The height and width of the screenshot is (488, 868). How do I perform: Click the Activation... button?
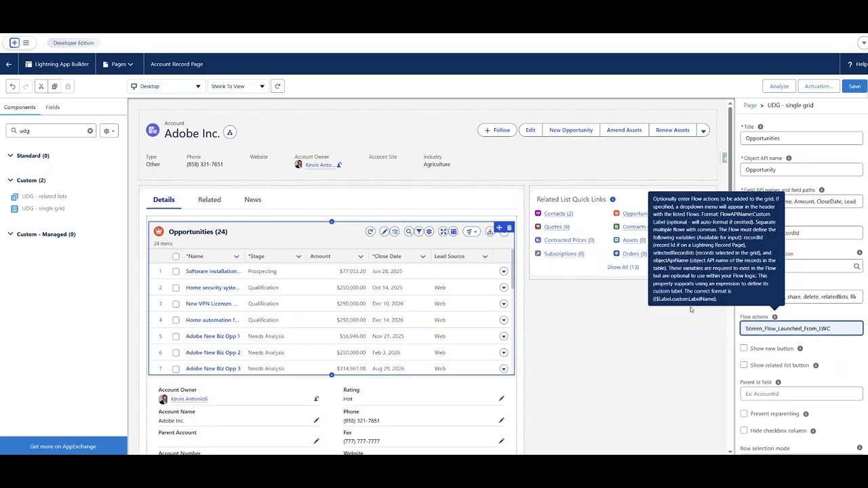pos(818,86)
